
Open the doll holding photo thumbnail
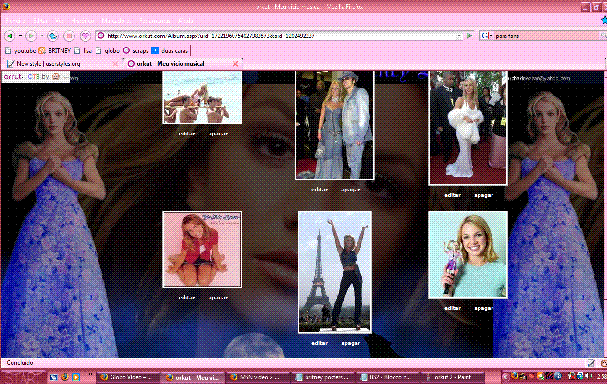click(x=468, y=255)
